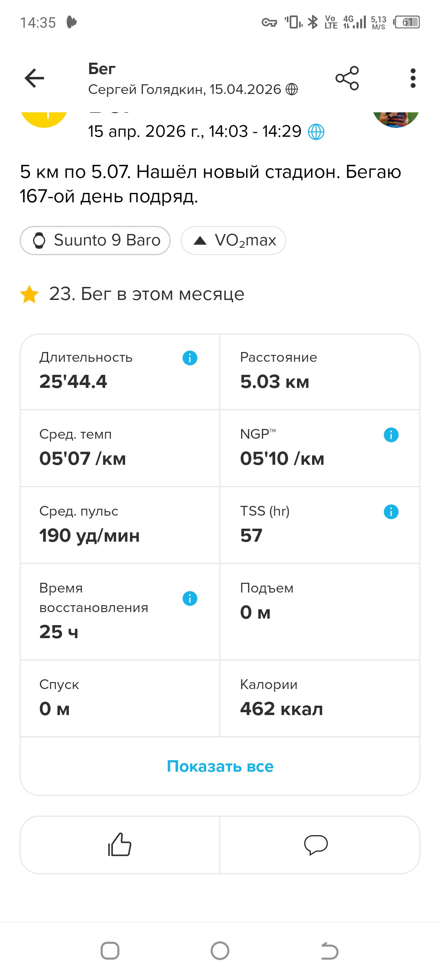Open the share icon for this workout
Viewport: 440px width, 980px height.
coord(347,78)
